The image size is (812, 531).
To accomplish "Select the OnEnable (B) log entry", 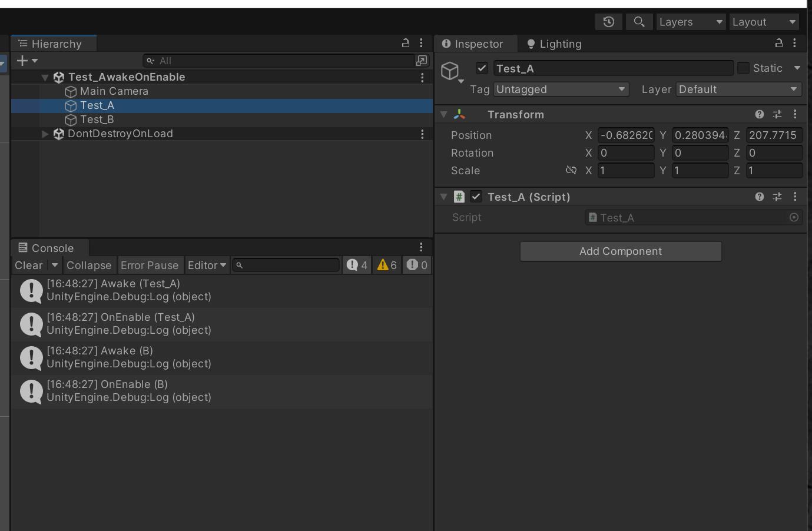I will (x=221, y=391).
